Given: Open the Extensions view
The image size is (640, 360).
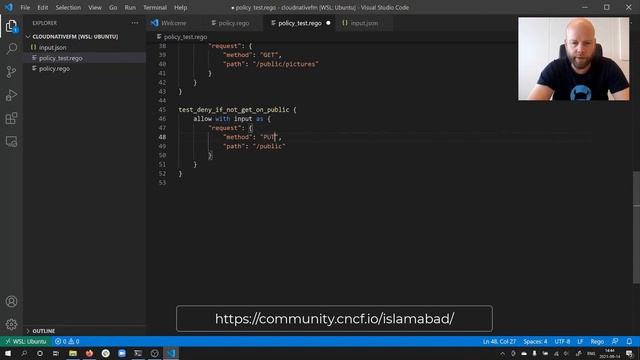Looking at the screenshot, I should coord(11,118).
